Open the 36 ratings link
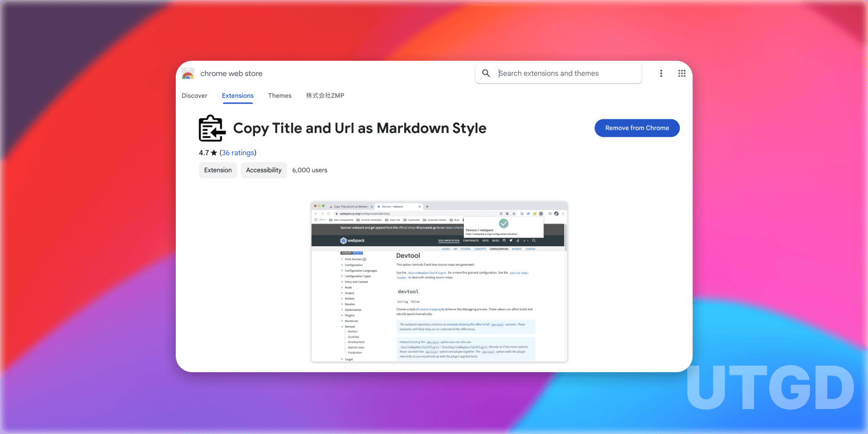 tap(238, 153)
